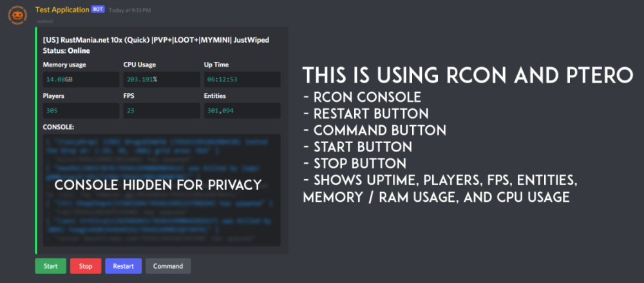
Task: Click the RustMania.net server title
Action: 156,40
